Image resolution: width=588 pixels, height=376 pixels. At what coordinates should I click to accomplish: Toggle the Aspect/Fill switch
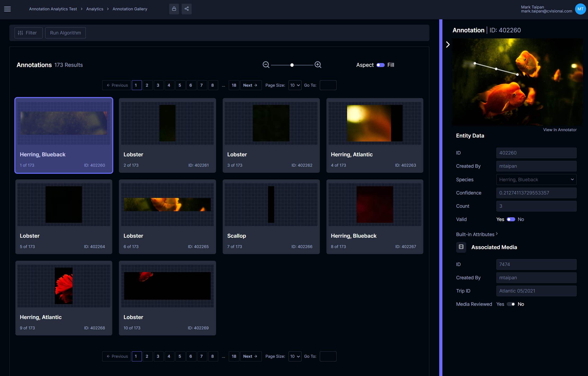[380, 65]
